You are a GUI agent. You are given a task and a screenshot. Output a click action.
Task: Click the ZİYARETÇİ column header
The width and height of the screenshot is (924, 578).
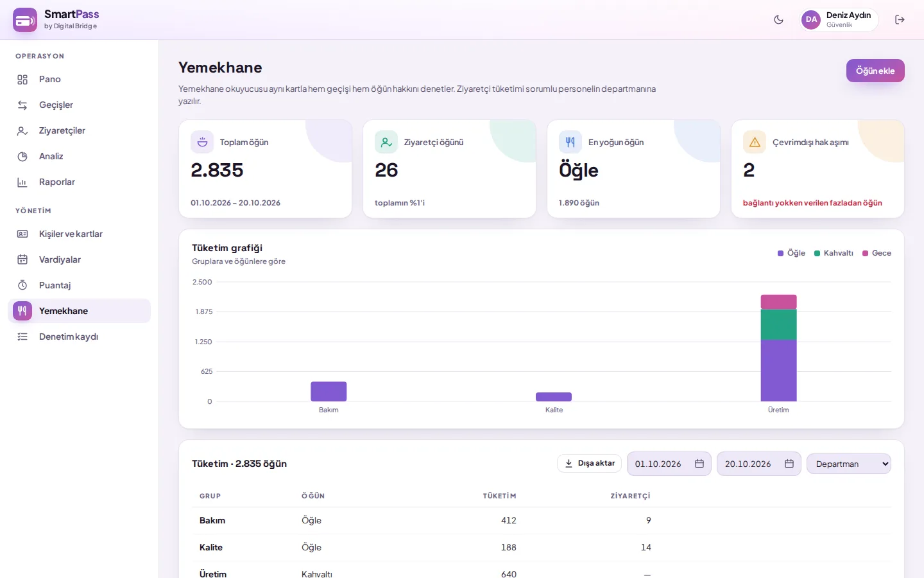(630, 496)
